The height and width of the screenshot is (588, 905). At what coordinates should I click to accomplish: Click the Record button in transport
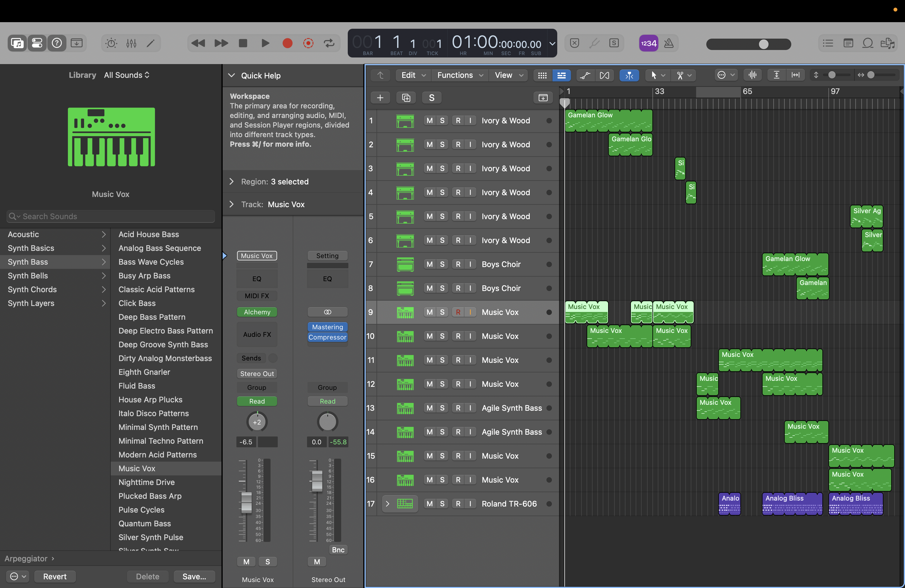pyautogui.click(x=288, y=43)
